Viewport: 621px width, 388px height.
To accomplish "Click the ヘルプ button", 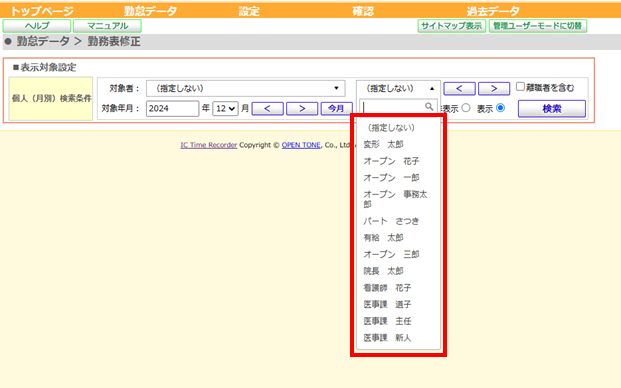I will point(37,26).
